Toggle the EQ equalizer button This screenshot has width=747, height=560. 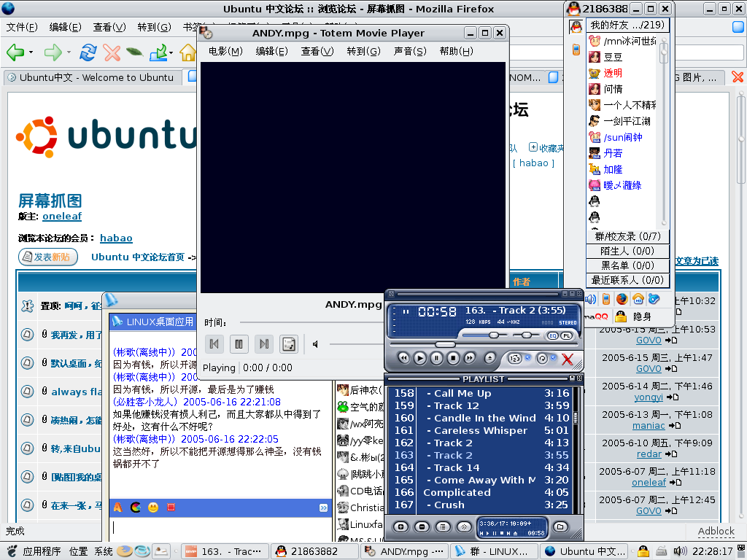pyautogui.click(x=553, y=335)
